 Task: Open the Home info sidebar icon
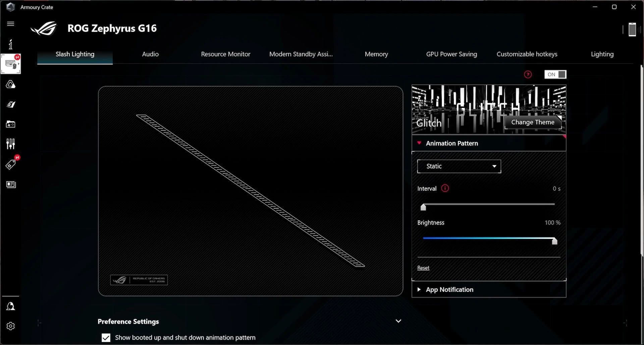[x=10, y=44]
